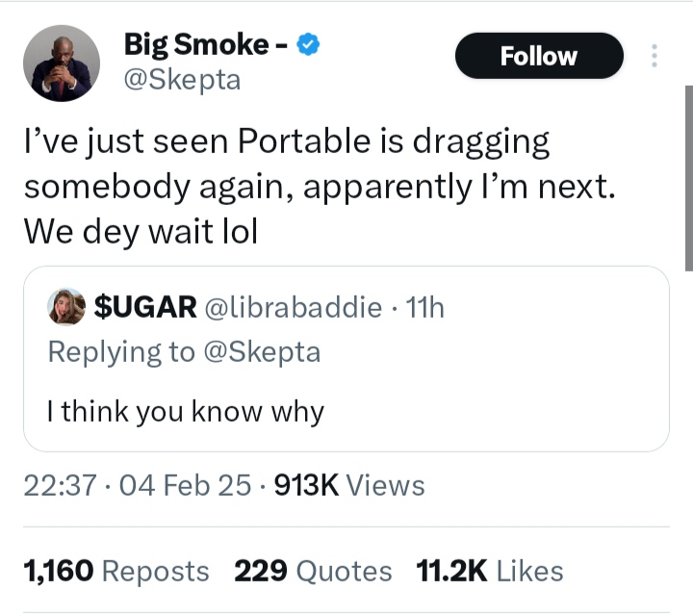Open the $UGAR display name
693x616 pixels.
145,307
